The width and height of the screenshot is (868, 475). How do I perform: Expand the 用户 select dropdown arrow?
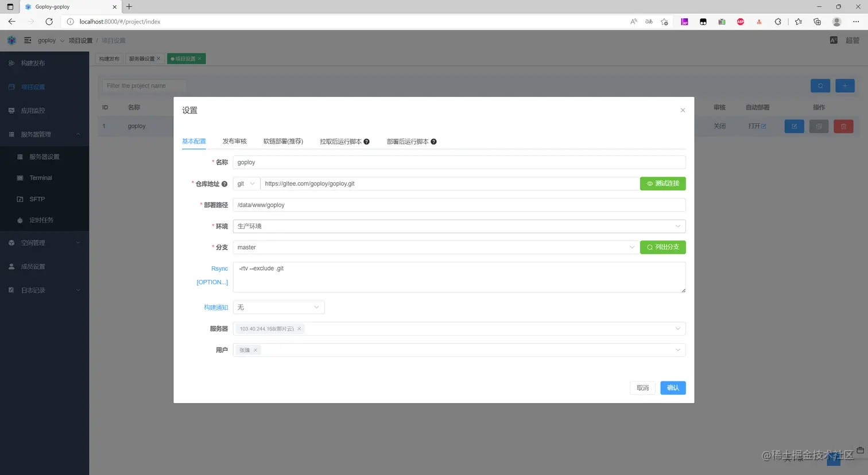677,350
